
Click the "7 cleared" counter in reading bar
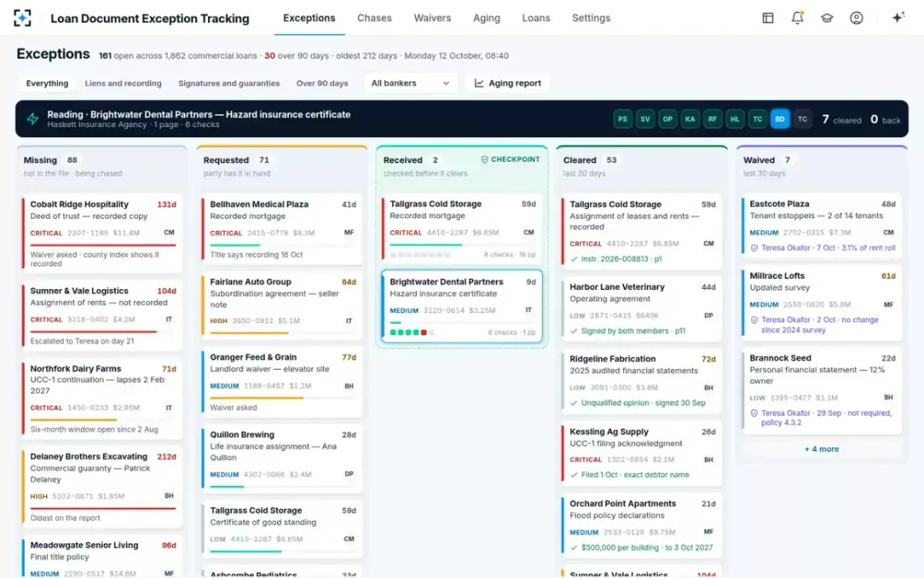[842, 119]
